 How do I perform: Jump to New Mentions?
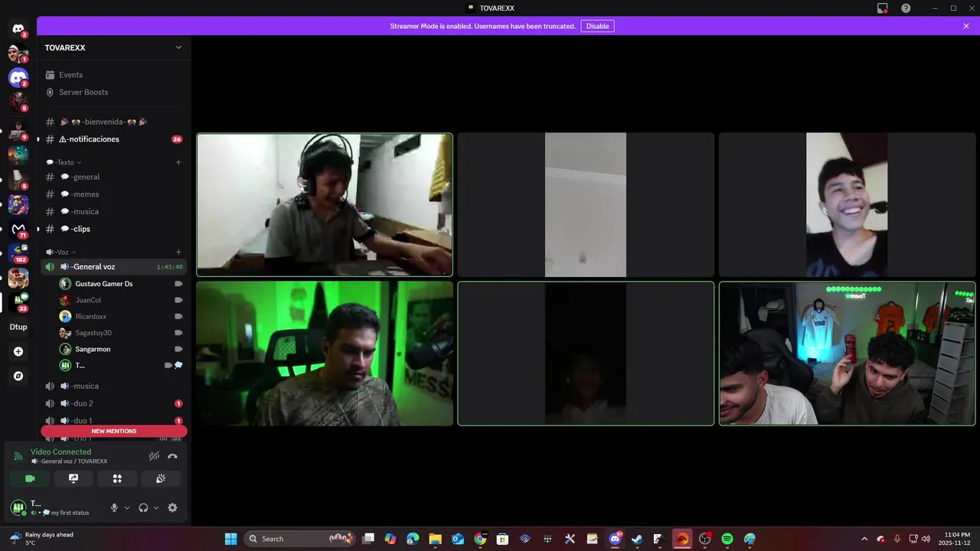click(114, 431)
